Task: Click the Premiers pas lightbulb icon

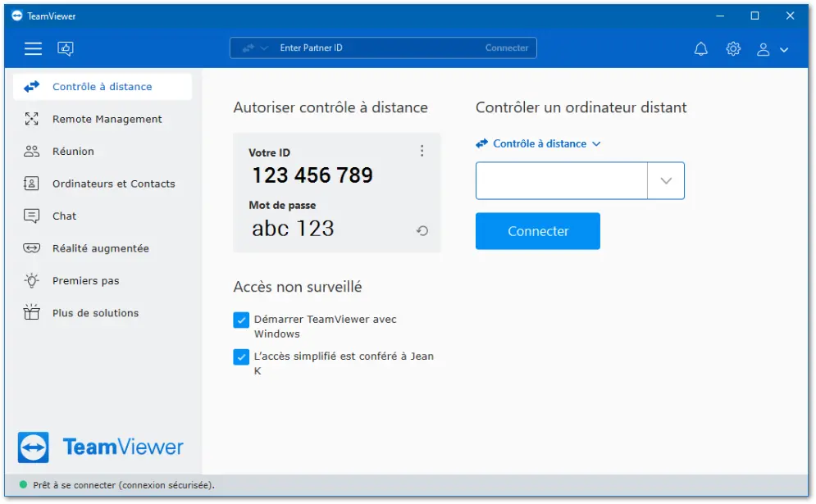Action: tap(31, 280)
